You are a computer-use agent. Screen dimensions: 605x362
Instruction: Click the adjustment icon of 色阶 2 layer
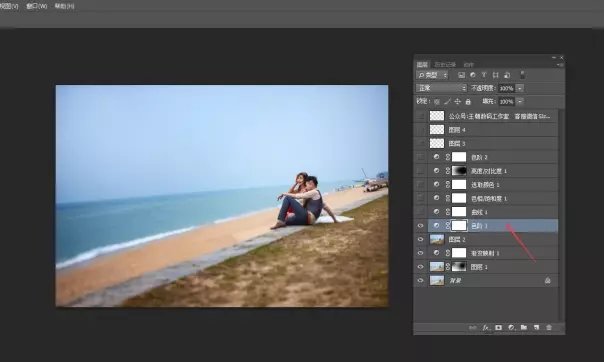point(436,157)
